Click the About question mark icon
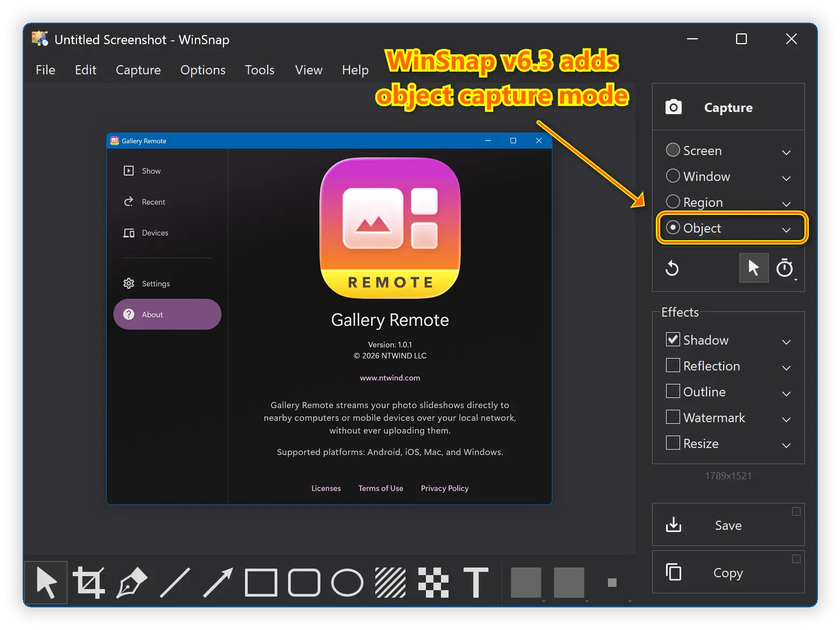This screenshot has height=630, width=840. [x=129, y=314]
